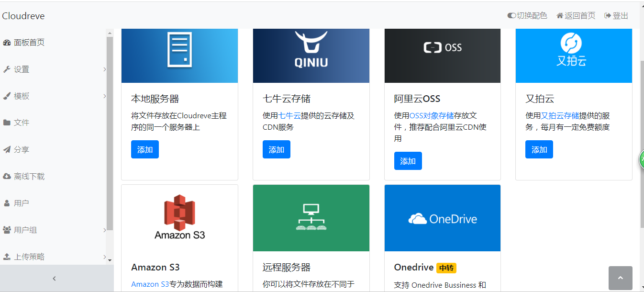Toggle 切换配色 color scheme
This screenshot has width=644, height=292.
pos(511,15)
